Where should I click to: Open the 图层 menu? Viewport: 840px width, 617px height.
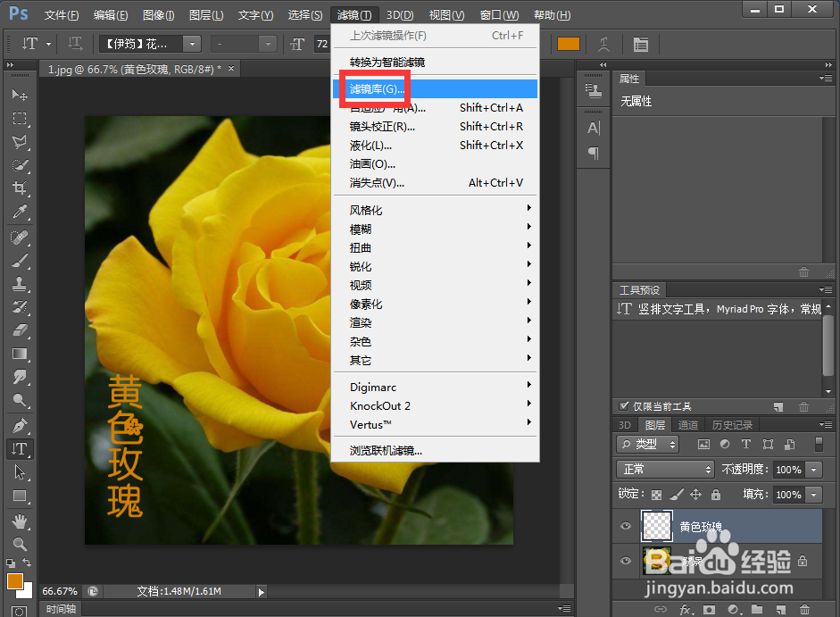coord(206,15)
